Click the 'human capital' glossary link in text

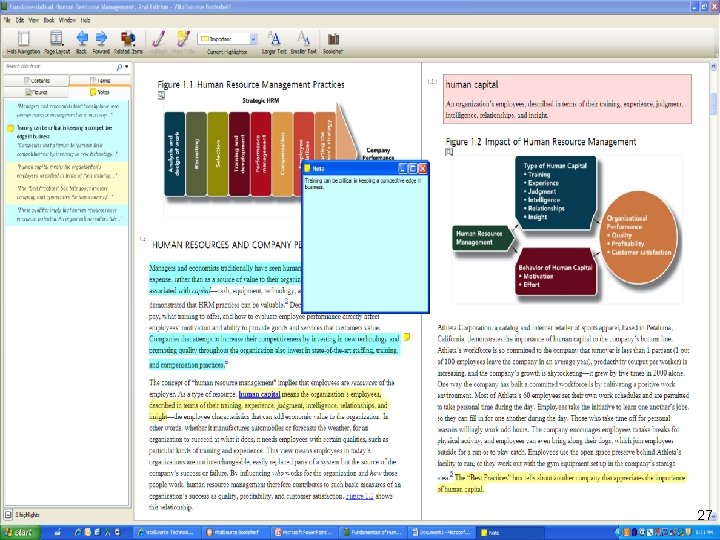259,394
